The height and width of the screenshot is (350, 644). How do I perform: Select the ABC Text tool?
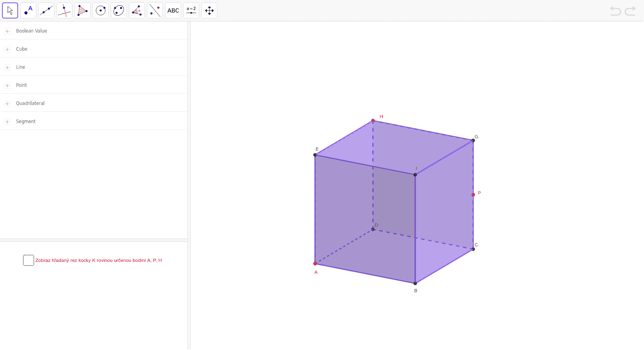173,10
